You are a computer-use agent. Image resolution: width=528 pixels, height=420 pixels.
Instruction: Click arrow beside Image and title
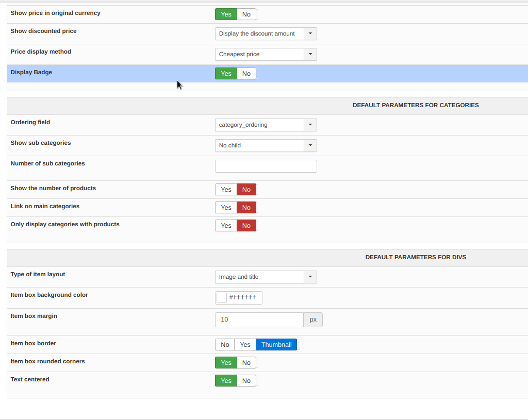(x=310, y=277)
